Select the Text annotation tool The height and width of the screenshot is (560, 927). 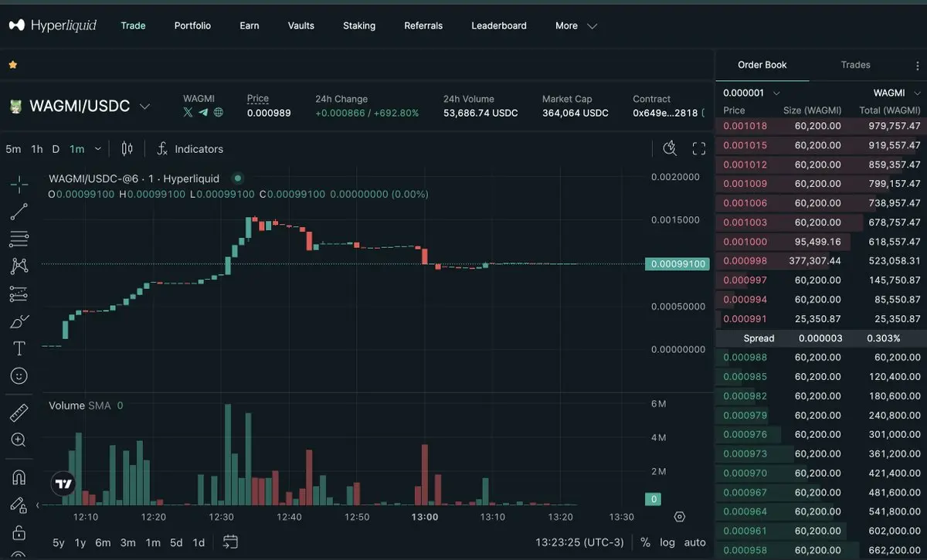point(19,348)
